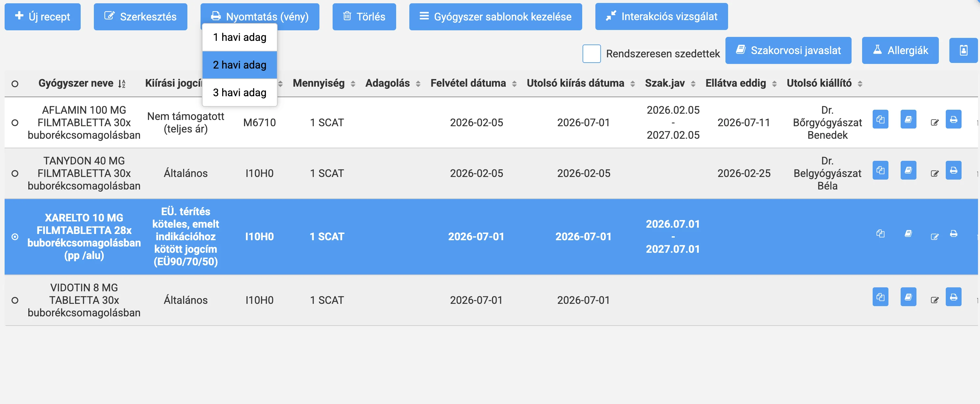Click the Szerkesztés edit button
The image size is (980, 404).
140,16
